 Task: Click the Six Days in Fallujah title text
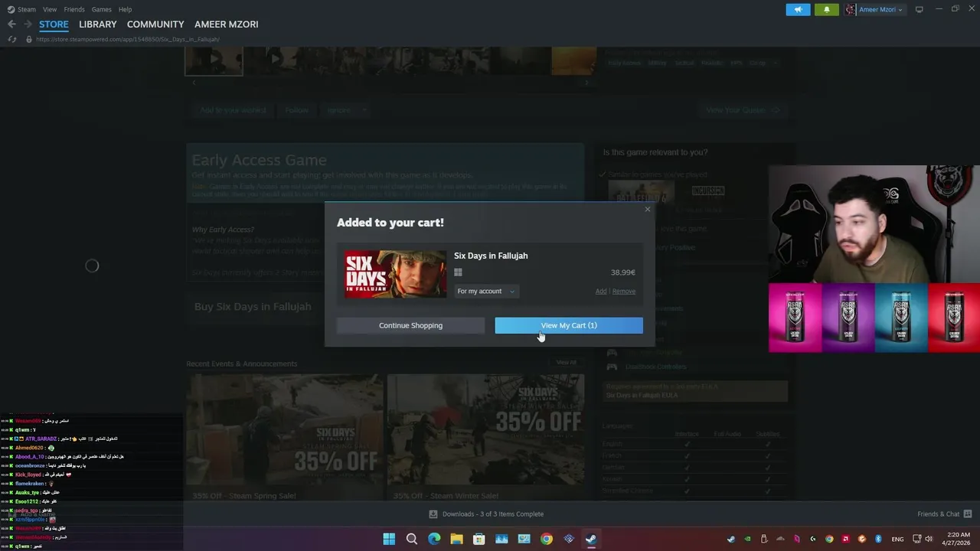[x=491, y=256]
